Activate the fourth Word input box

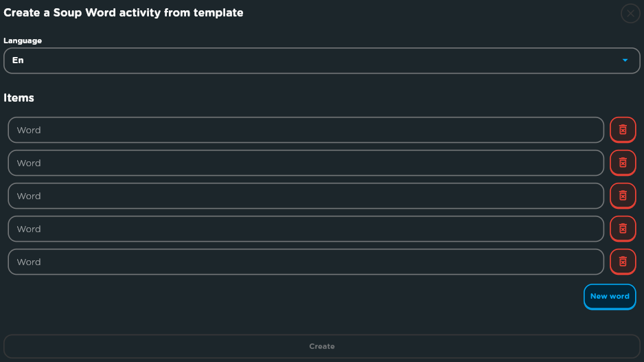tap(306, 229)
